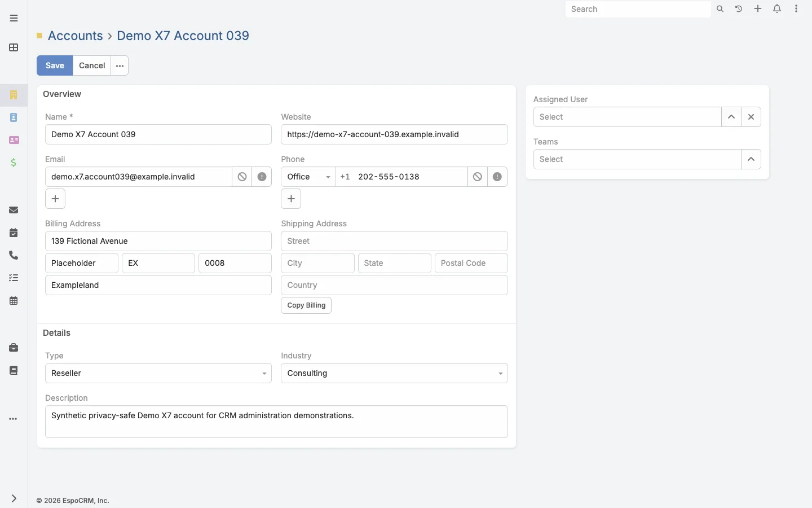The width and height of the screenshot is (812, 508).
Task: Toggle opted-out status on the email address
Action: point(242,177)
